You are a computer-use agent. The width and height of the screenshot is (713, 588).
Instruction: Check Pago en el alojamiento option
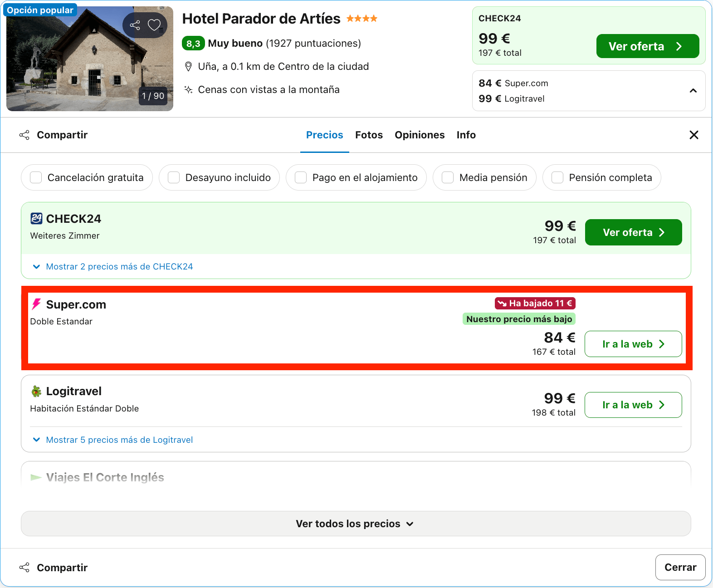point(301,177)
